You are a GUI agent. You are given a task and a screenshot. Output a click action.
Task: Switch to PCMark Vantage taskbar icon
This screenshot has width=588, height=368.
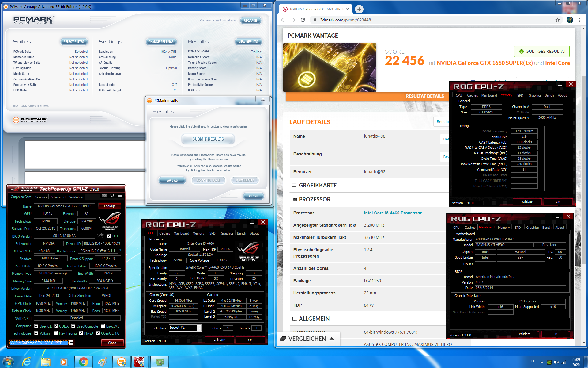pyautogui.click(x=122, y=362)
